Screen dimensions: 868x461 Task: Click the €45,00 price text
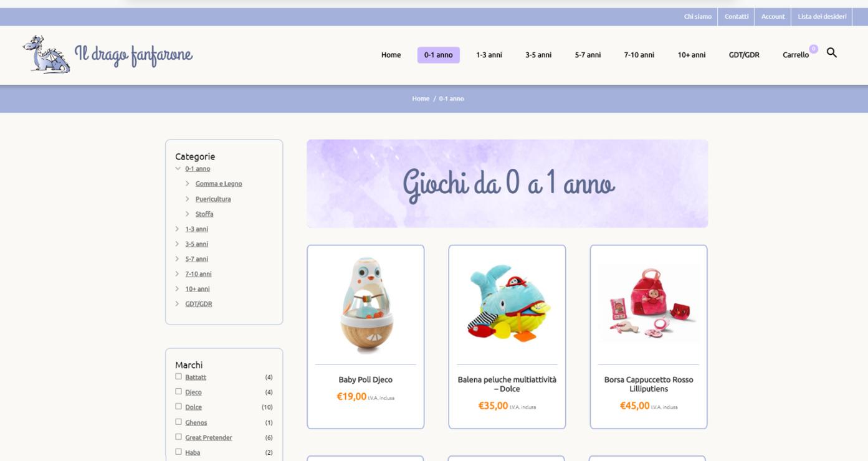point(634,406)
